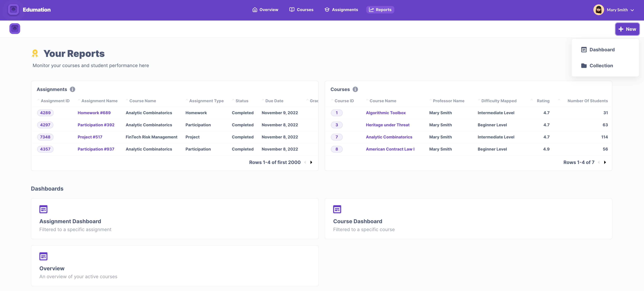
Task: Switch to the Reports tab
Action: [380, 9]
